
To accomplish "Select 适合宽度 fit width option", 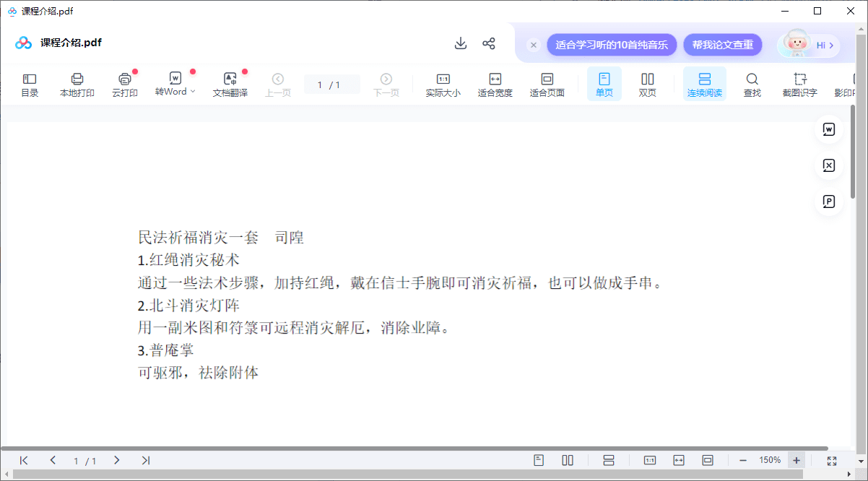I will point(495,84).
